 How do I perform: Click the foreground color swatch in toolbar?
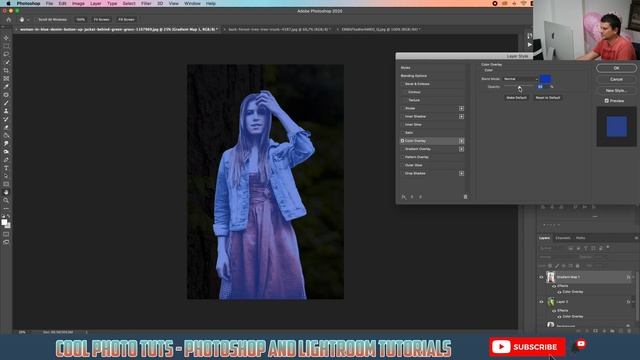pyautogui.click(x=4, y=222)
